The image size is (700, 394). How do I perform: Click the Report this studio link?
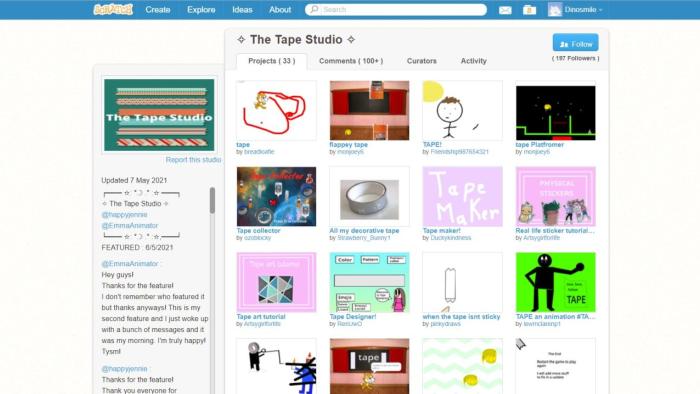(x=193, y=160)
